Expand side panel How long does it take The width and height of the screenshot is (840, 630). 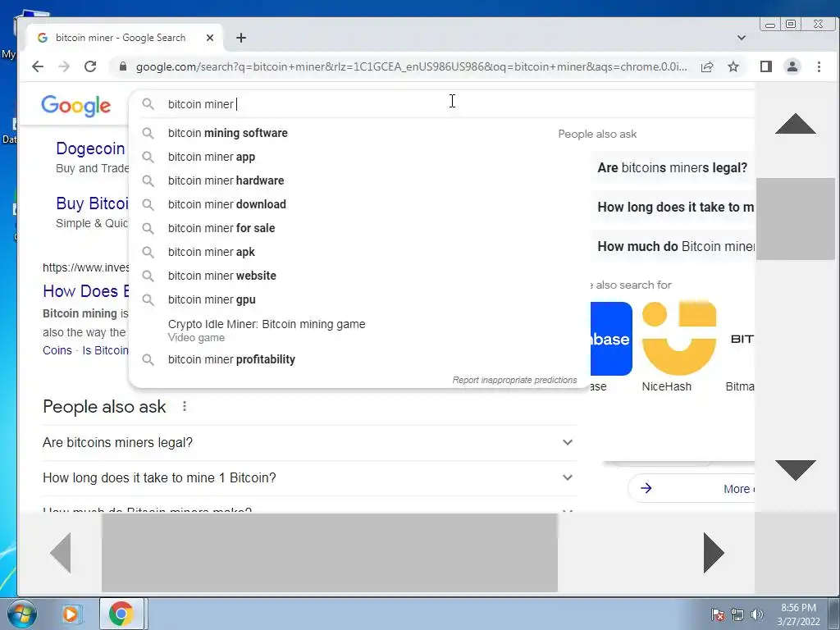(673, 208)
